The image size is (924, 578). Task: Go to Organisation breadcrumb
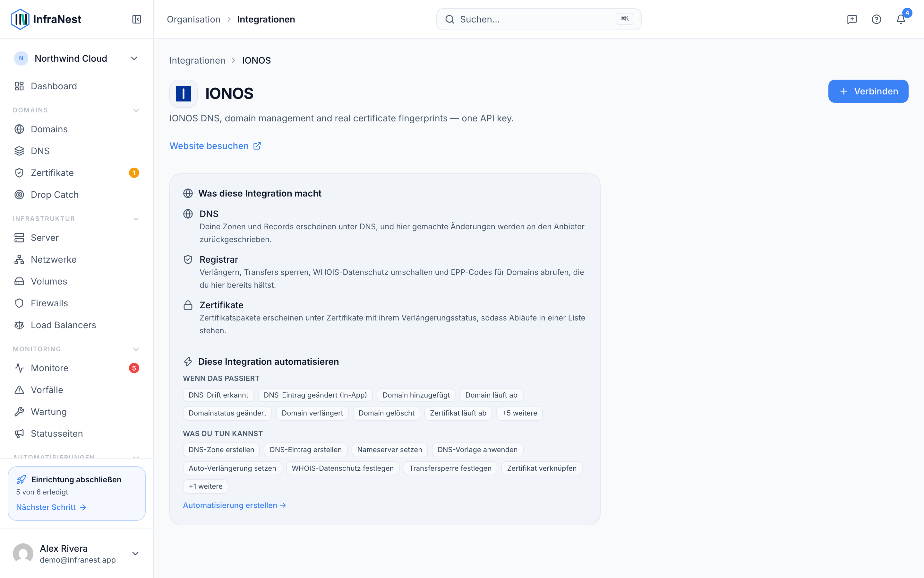click(x=193, y=19)
